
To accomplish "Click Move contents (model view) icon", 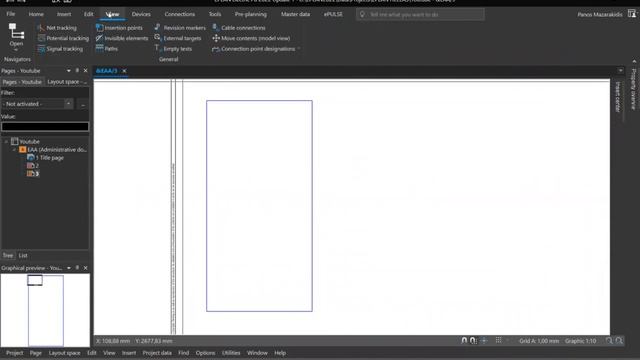I will (x=216, y=38).
